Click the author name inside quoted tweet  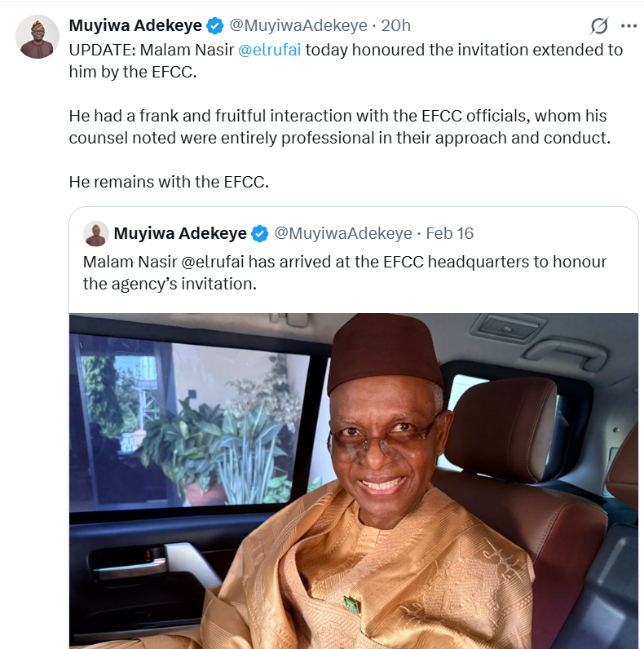180,234
